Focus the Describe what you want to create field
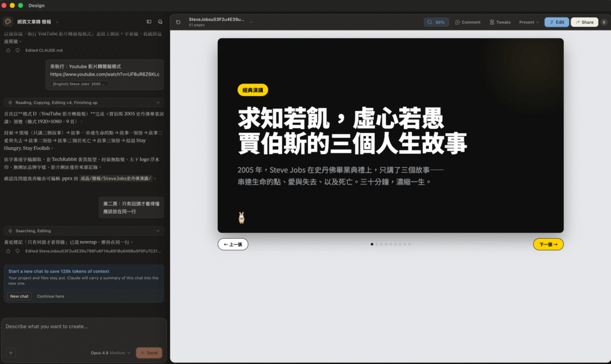 click(x=84, y=326)
